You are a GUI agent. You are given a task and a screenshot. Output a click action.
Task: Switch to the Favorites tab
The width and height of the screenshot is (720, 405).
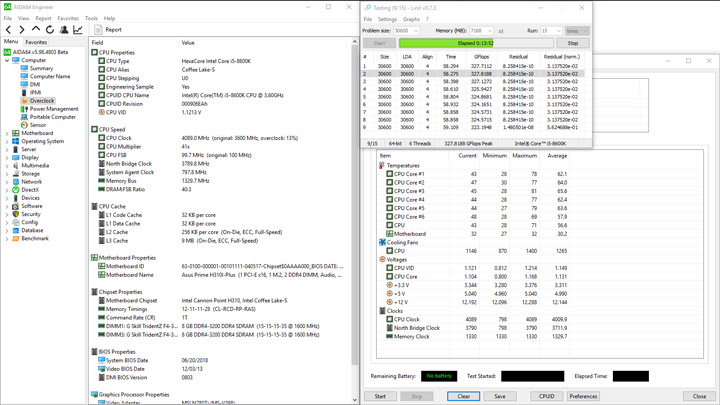36,43
